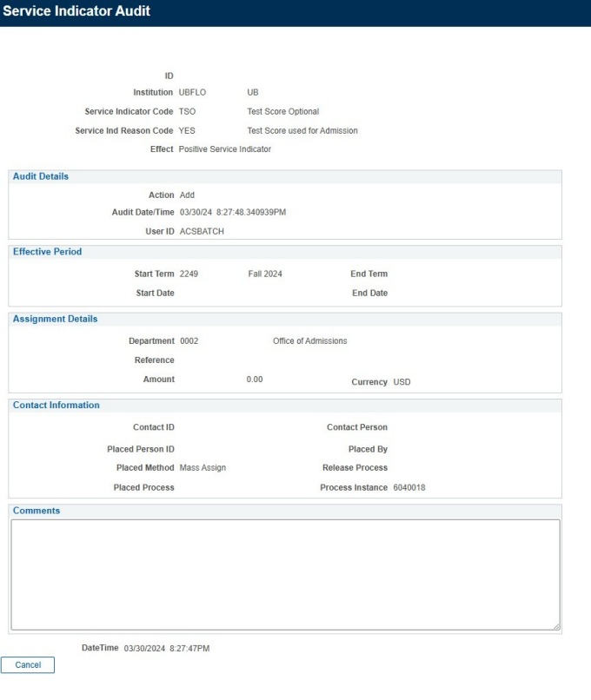The image size is (591, 700).
Task: Click the Service Indicator Audit title
Action: pyautogui.click(x=76, y=10)
